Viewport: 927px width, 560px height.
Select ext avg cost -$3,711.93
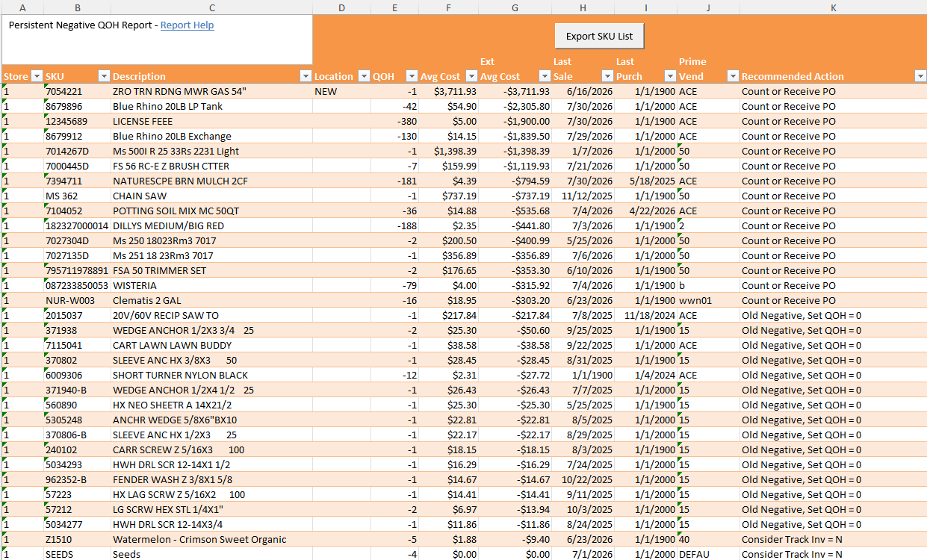515,91
